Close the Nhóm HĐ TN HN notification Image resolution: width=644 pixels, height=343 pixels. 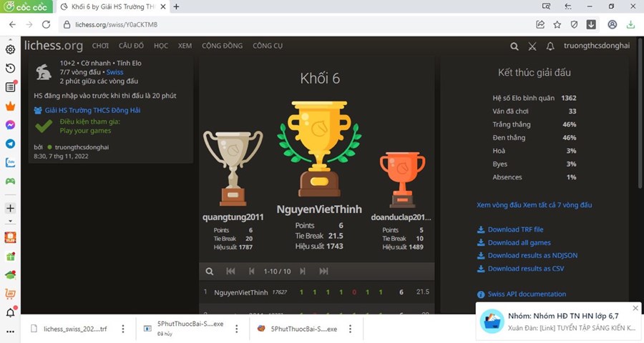click(635, 309)
